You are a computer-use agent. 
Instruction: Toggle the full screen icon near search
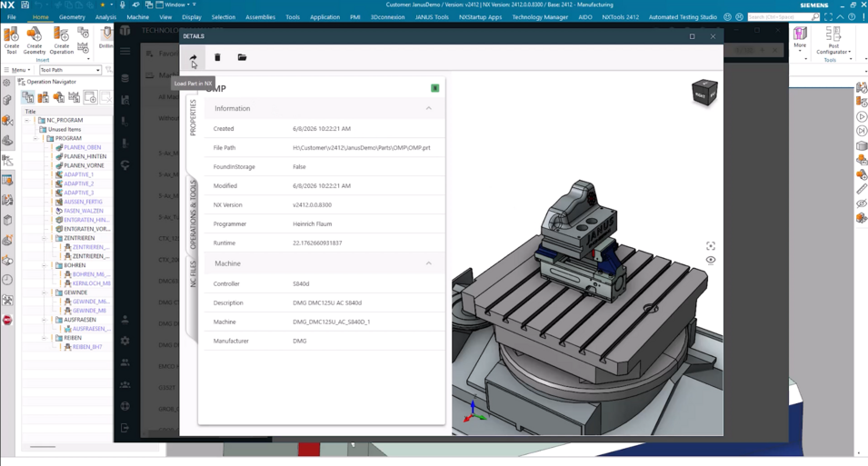coord(828,17)
